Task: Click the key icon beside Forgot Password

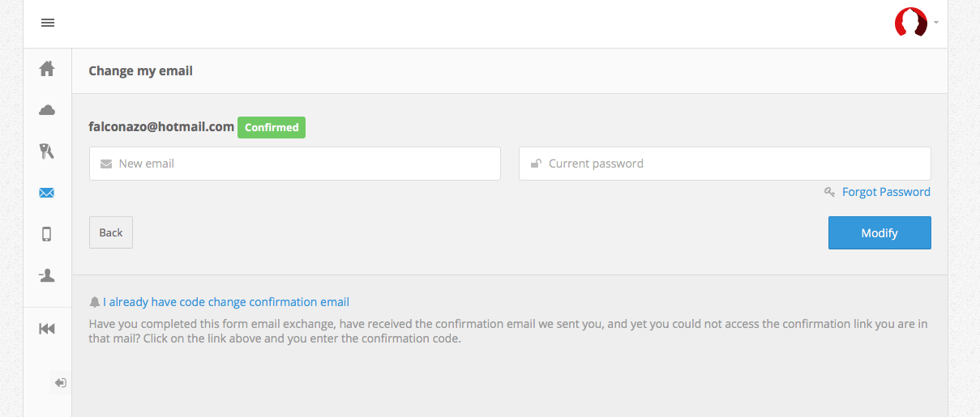Action: click(x=829, y=192)
